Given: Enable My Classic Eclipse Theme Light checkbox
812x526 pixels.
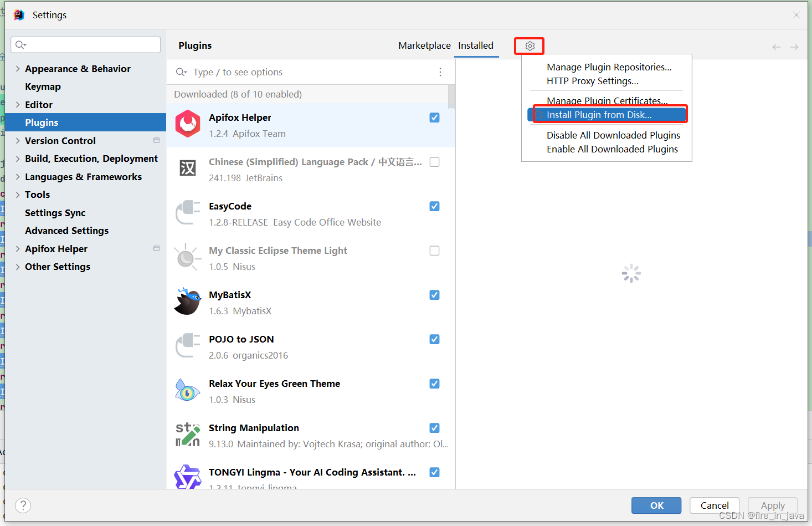Looking at the screenshot, I should click(435, 251).
